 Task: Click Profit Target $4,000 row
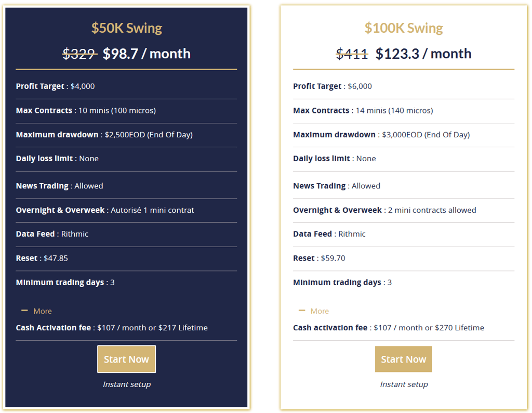[x=126, y=86]
